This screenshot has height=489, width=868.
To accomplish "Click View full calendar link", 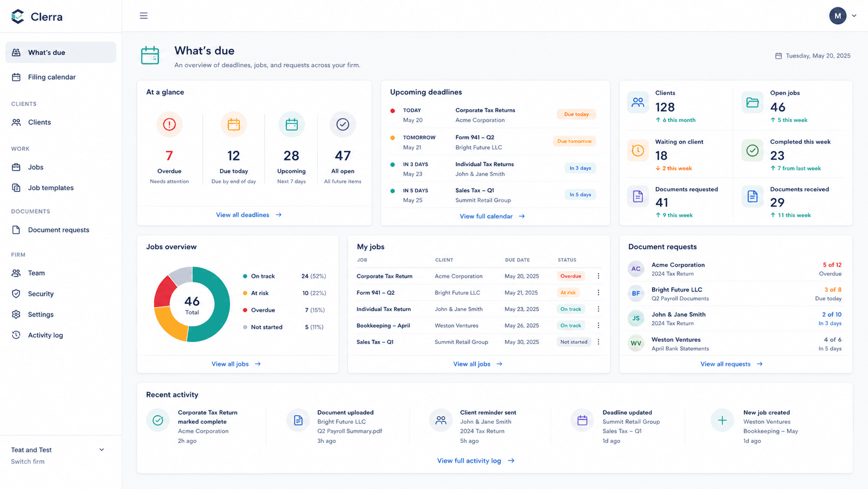I will (x=492, y=216).
